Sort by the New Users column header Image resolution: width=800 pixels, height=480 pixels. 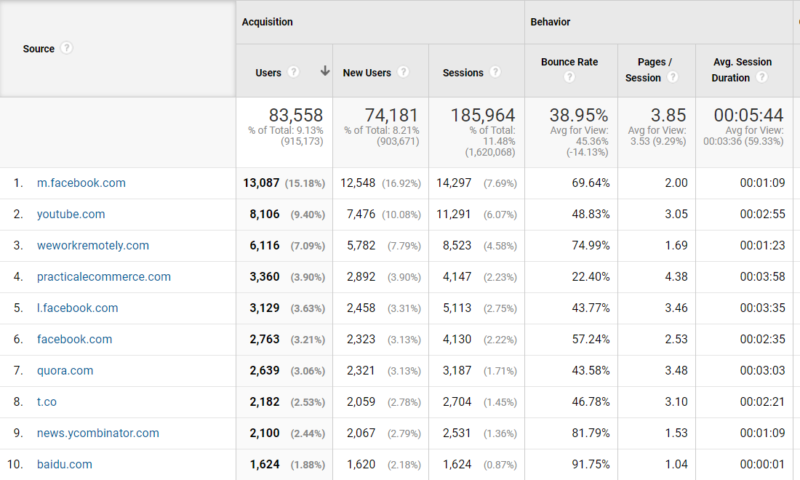(367, 73)
